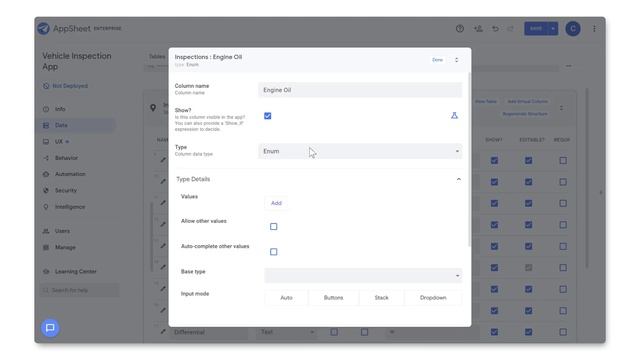Screen dimensions: 640x360
Task: Open the Save button dropdown arrow
Action: [553, 29]
